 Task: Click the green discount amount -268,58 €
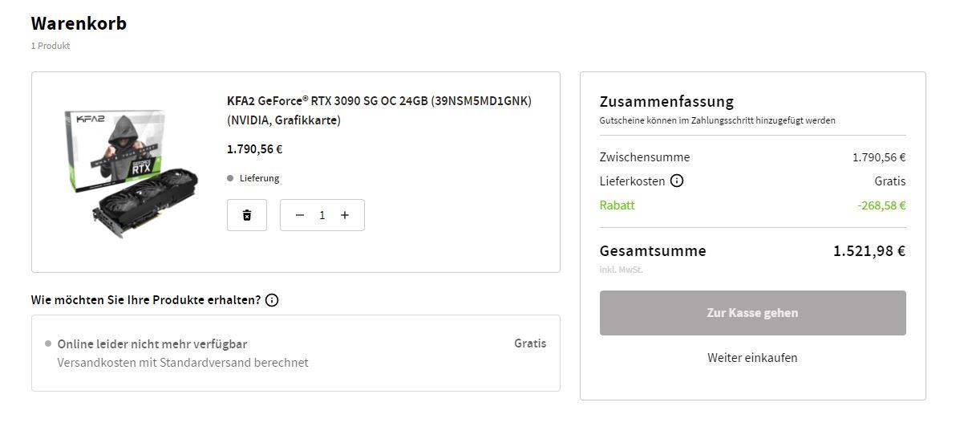tap(881, 205)
